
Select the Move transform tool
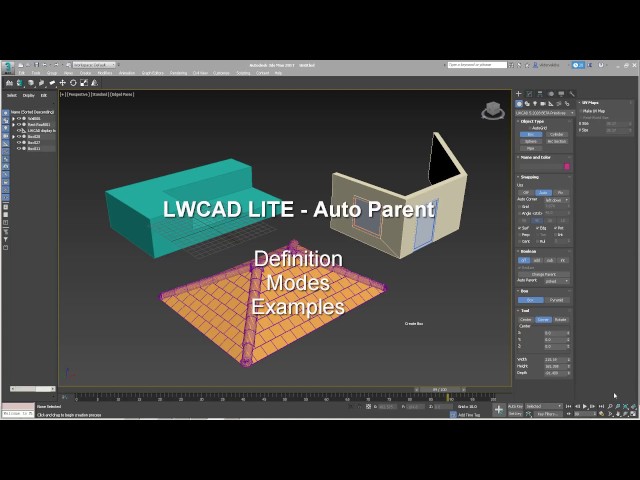click(x=62, y=83)
